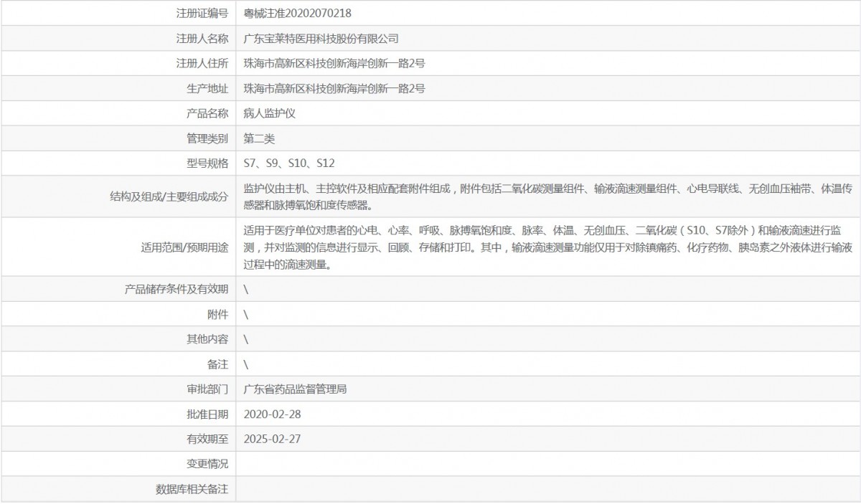Click the label 管理类别
Image resolution: width=861 pixels, height=504 pixels.
(207, 138)
